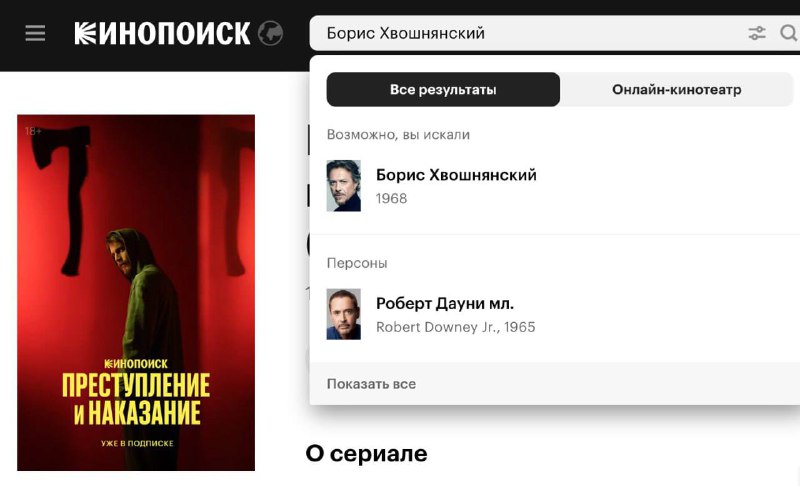This screenshot has width=800, height=486.
Task: Click the globe icon beside the logo
Action: point(270,34)
